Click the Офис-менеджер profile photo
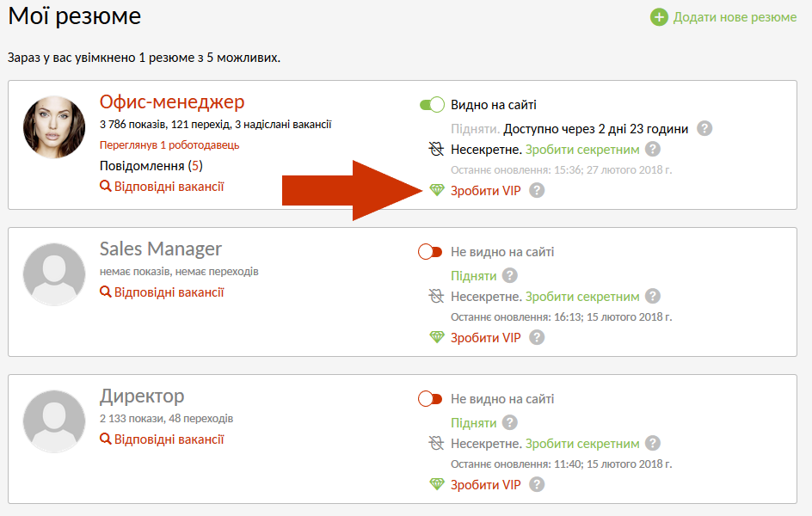The height and width of the screenshot is (516, 812). click(x=54, y=127)
